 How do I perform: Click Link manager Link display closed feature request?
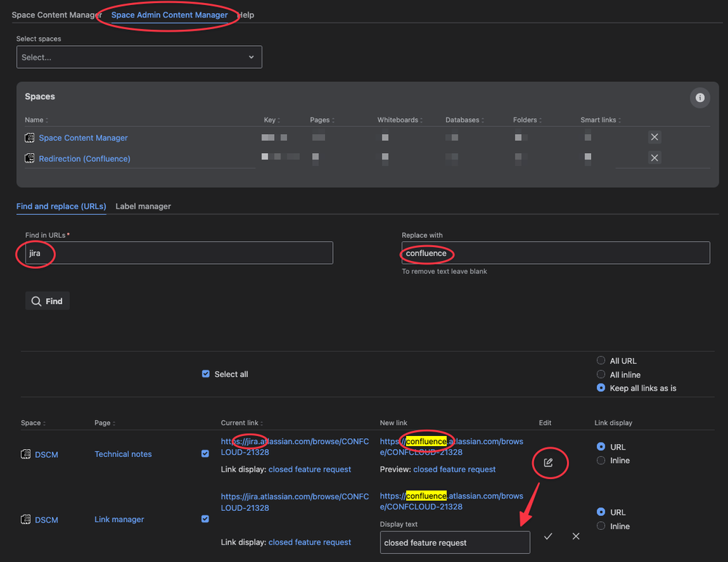[310, 542]
